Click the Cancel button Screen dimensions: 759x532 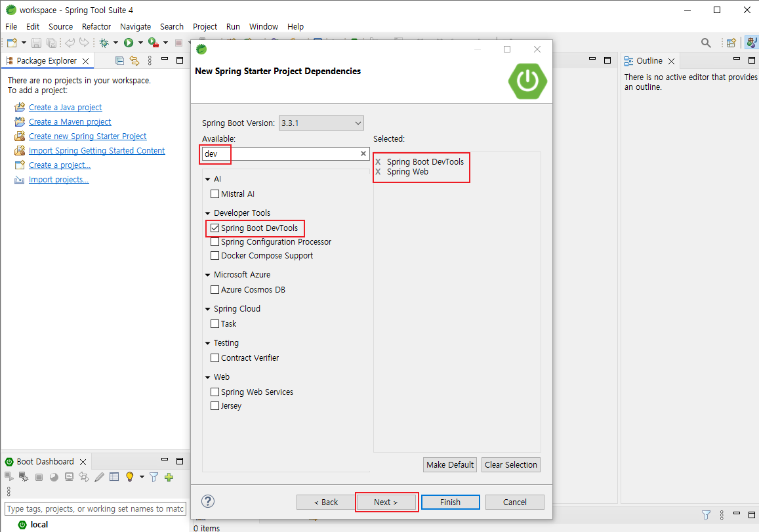click(x=514, y=502)
